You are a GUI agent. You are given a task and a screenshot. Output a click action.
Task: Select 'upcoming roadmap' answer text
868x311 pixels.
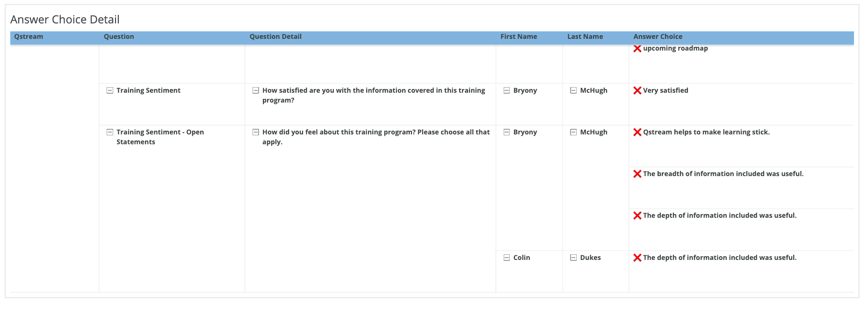coord(675,48)
